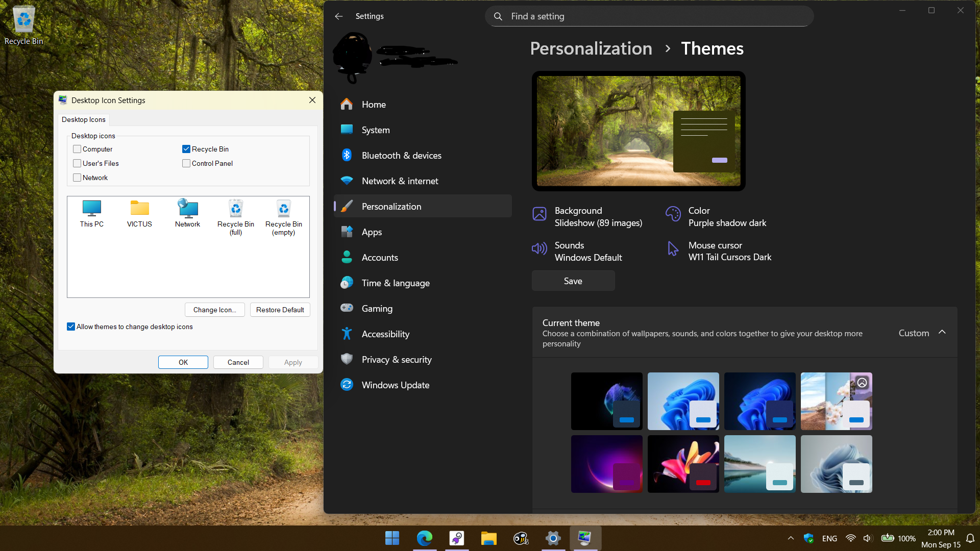This screenshot has height=551, width=980.
Task: Select This PC icon in the icon list
Action: [92, 213]
